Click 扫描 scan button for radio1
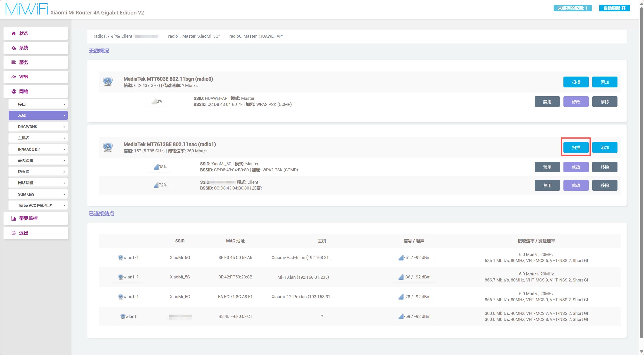The height and width of the screenshot is (355, 644). (x=576, y=148)
